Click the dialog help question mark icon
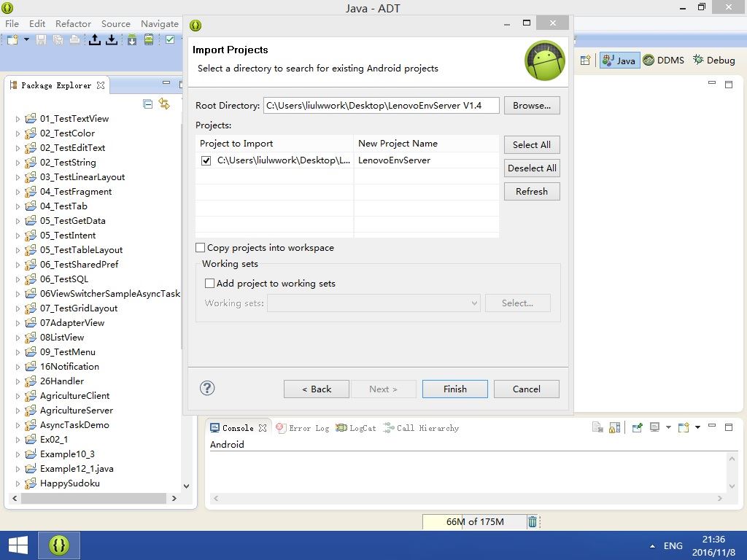This screenshot has width=747, height=560. click(x=207, y=388)
